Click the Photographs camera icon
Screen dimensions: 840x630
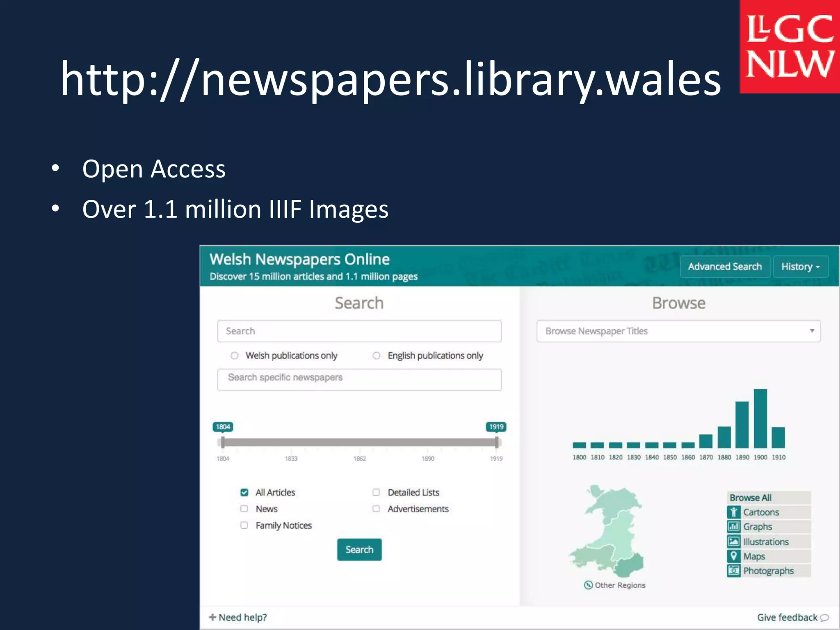click(x=733, y=571)
